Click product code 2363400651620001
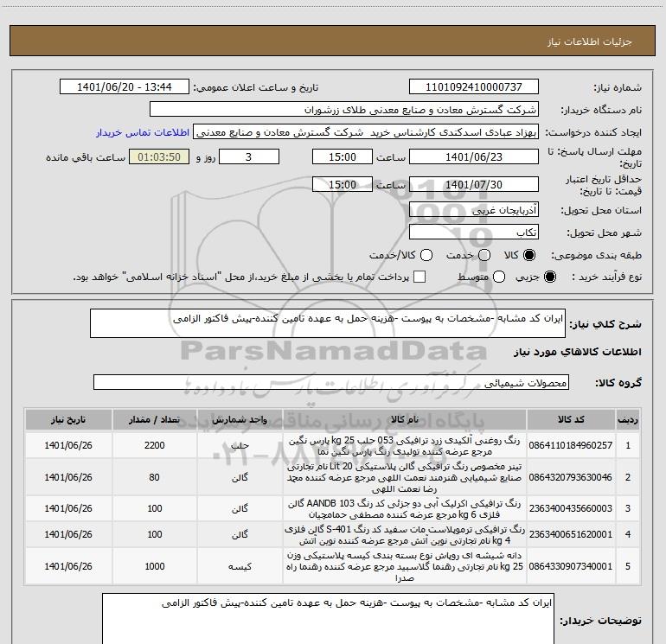The height and width of the screenshot is (644, 666). [x=571, y=534]
